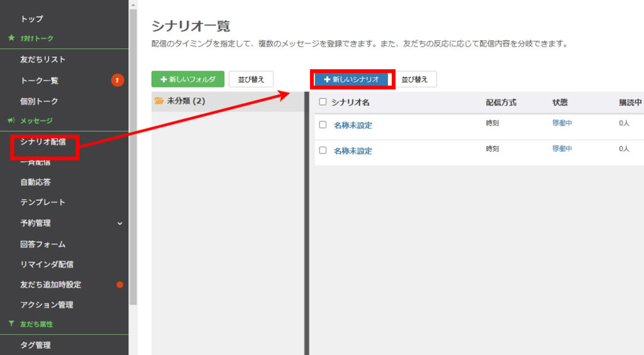Click the star icon beside 1対1トーク
The height and width of the screenshot is (355, 644).
(x=11, y=38)
